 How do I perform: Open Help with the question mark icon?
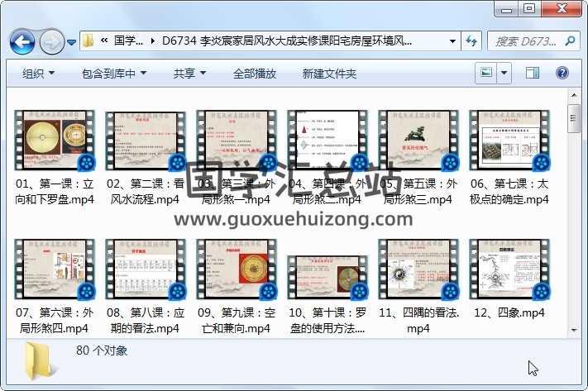562,73
